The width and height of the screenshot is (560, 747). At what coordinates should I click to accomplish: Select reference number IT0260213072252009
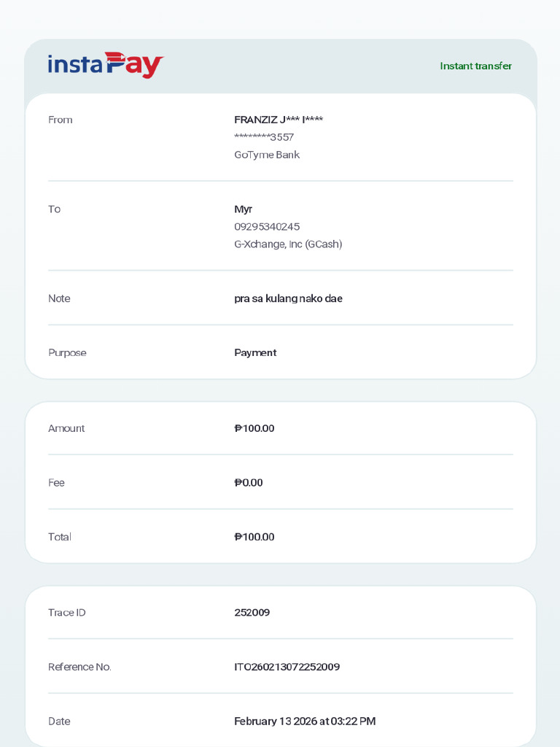[287, 667]
